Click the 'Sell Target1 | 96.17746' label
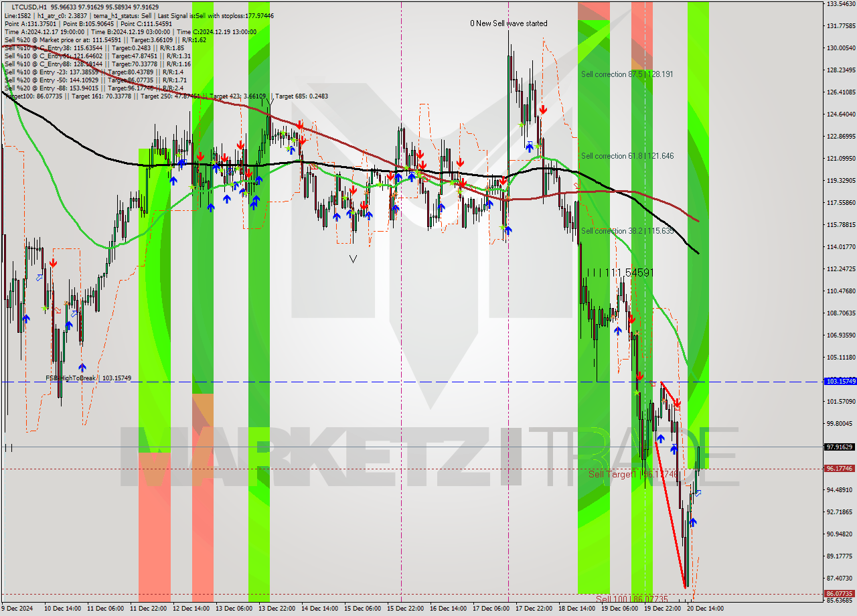Screen dimensions: 857x616 [x=633, y=474]
